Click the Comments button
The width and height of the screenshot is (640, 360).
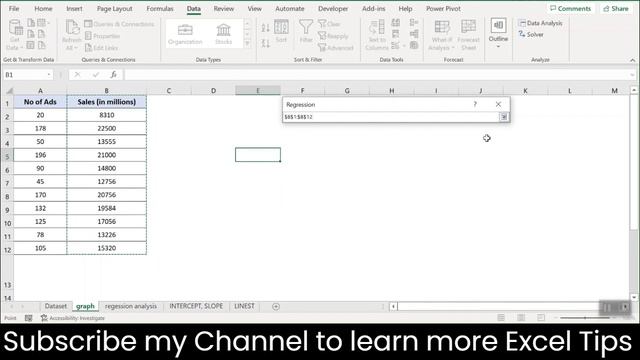pyautogui.click(x=570, y=9)
